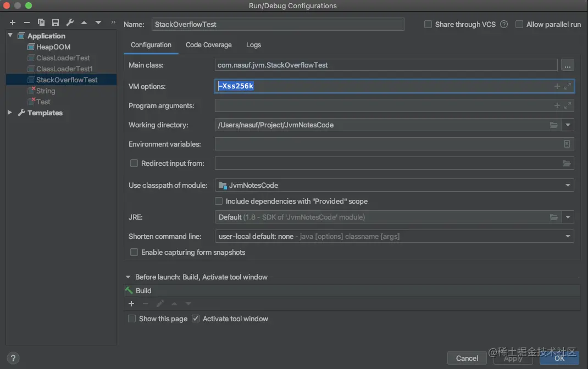The image size is (588, 369).
Task: Expand the Templates tree node
Action: (10, 113)
